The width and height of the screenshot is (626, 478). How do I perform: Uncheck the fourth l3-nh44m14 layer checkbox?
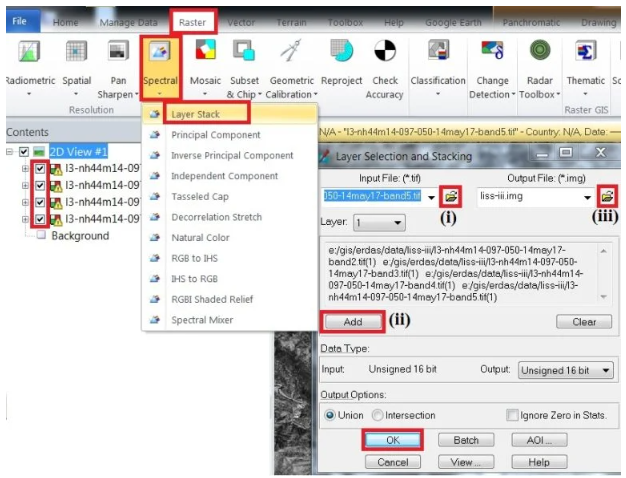click(40, 219)
